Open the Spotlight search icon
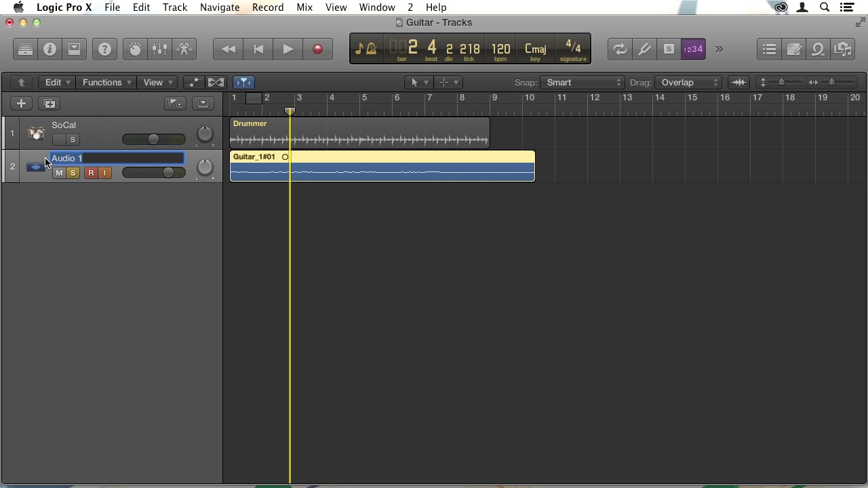This screenshot has height=488, width=868. point(825,7)
